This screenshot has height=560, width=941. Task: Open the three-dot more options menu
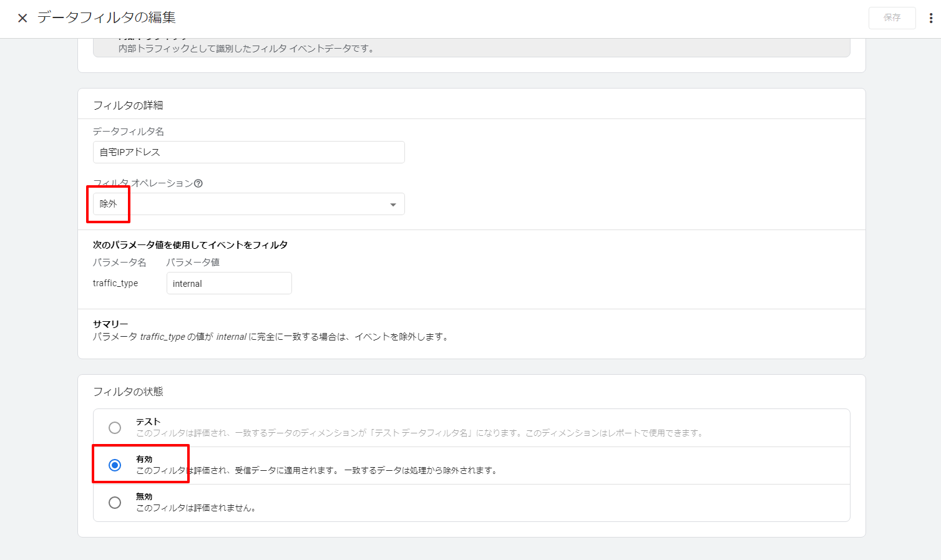(x=930, y=18)
